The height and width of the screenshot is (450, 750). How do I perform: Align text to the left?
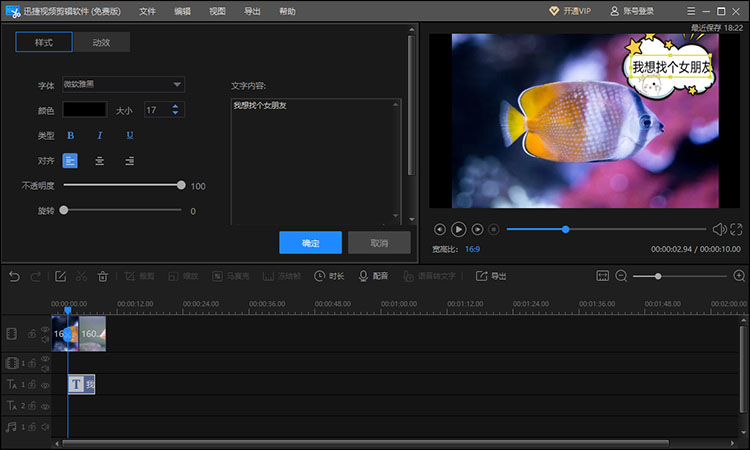coord(70,161)
